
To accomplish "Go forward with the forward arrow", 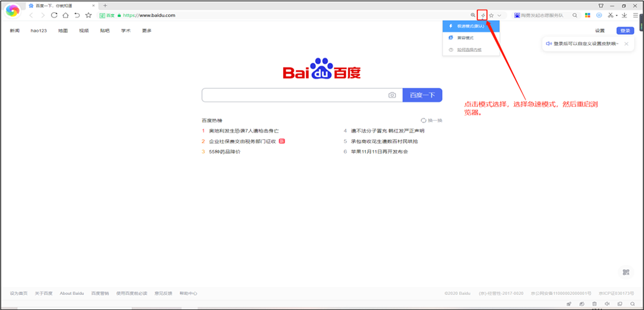I will (x=43, y=15).
